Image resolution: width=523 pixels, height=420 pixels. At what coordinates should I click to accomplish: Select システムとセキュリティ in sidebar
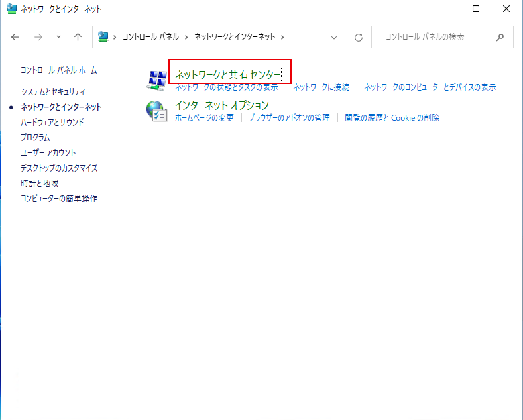pyautogui.click(x=53, y=91)
